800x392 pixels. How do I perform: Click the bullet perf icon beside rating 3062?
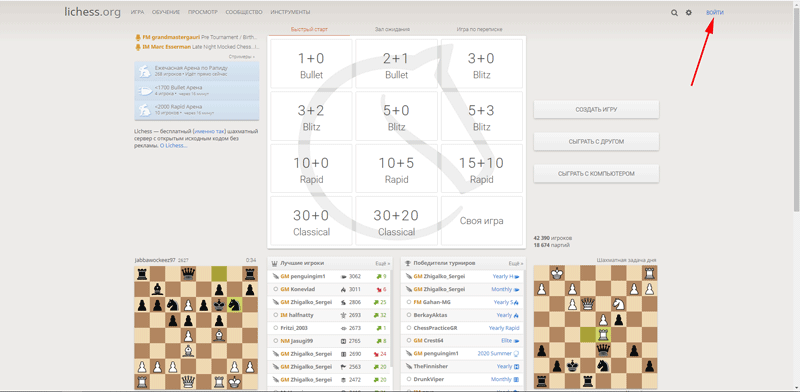pos(343,276)
